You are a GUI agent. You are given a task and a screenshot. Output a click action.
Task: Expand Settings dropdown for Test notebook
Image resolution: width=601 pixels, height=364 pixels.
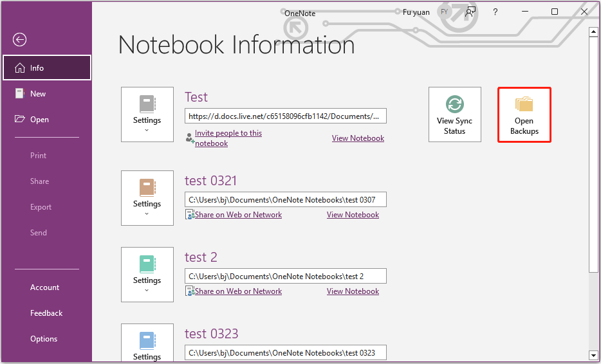pos(147,114)
